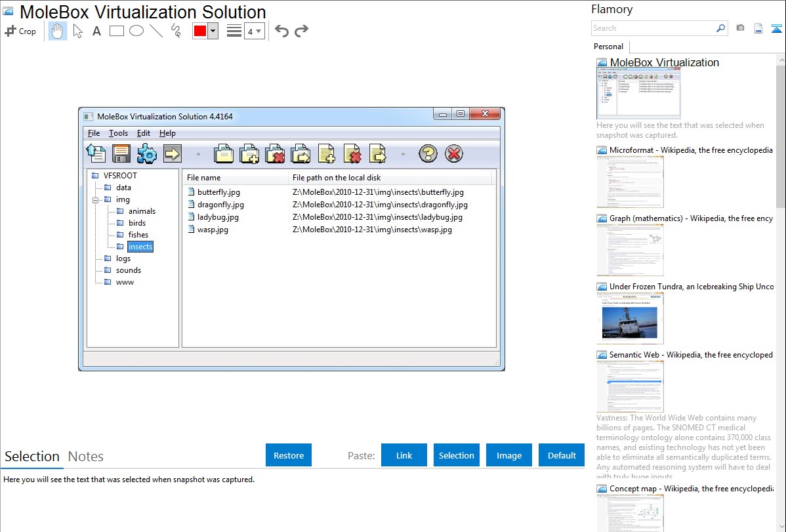Open the color picker dropdown arrow
This screenshot has width=786, height=532.
click(213, 31)
